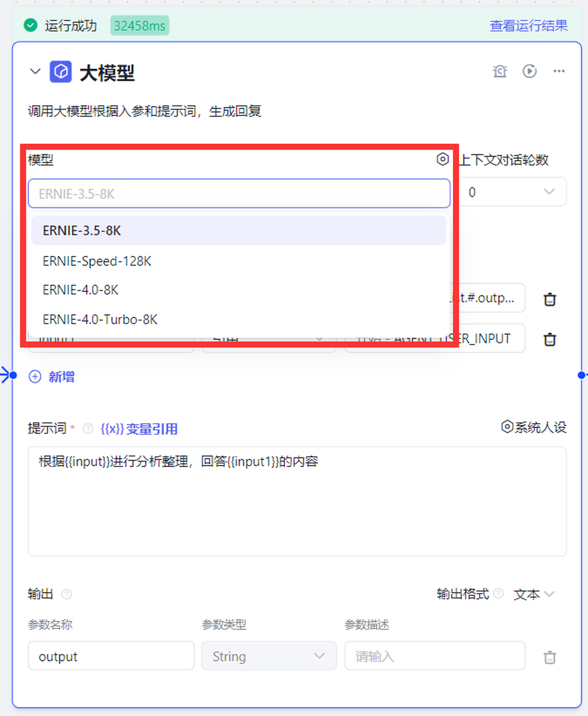Click the 参数名称 column header
Screen dimensions: 588x716
50,624
